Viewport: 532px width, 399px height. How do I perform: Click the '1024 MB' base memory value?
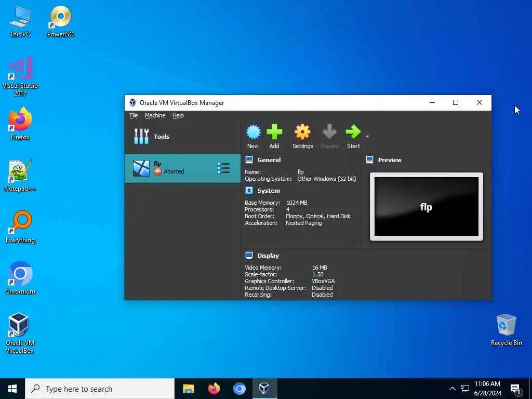pyautogui.click(x=297, y=203)
